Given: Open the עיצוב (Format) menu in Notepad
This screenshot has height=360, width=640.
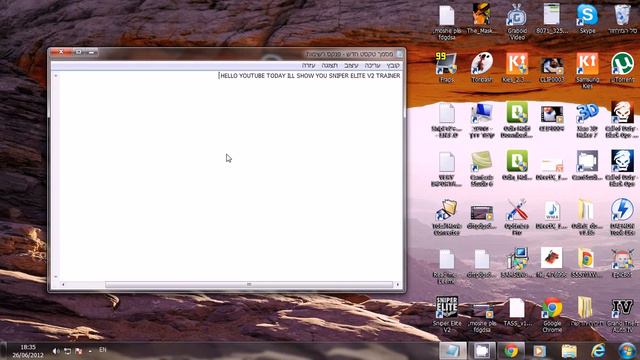Looking at the screenshot, I should click(351, 65).
